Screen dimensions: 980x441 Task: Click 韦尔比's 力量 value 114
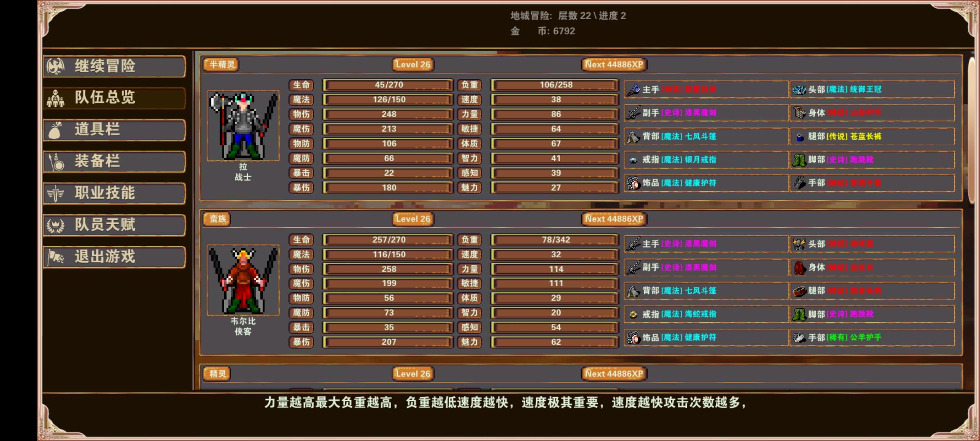[x=555, y=269]
